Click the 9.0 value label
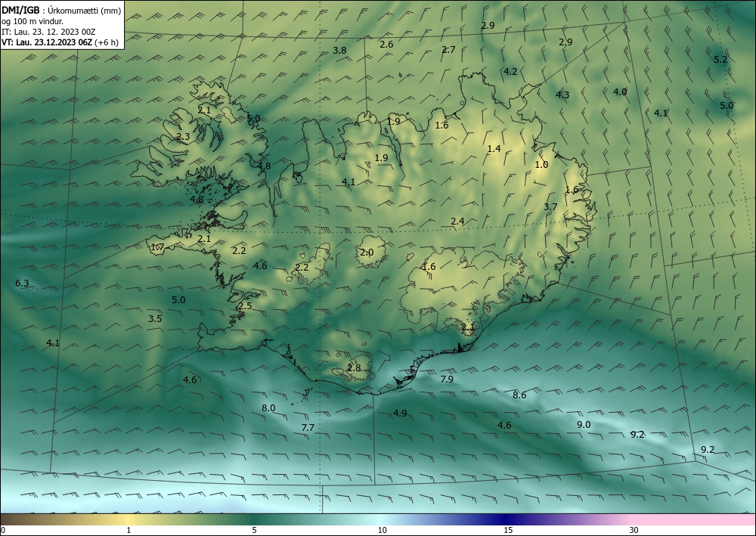Viewport: 756px width, 536px height. pos(584,425)
